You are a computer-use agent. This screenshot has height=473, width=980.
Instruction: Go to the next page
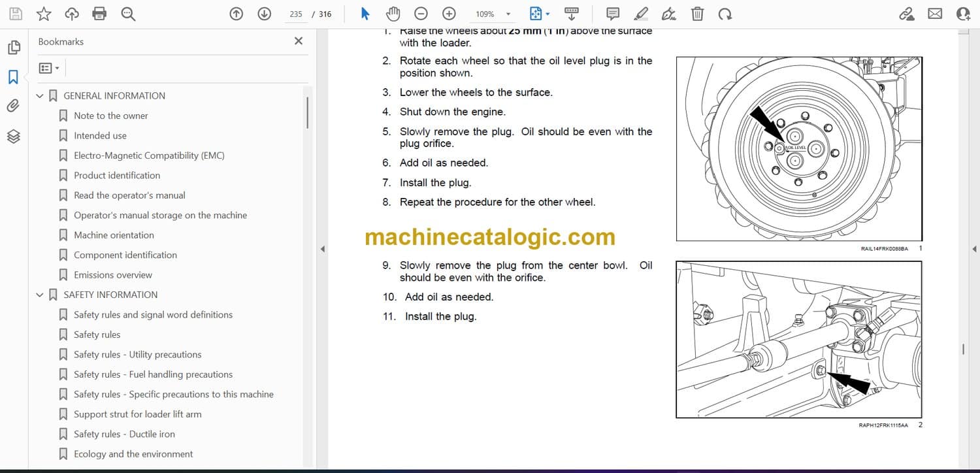(264, 14)
